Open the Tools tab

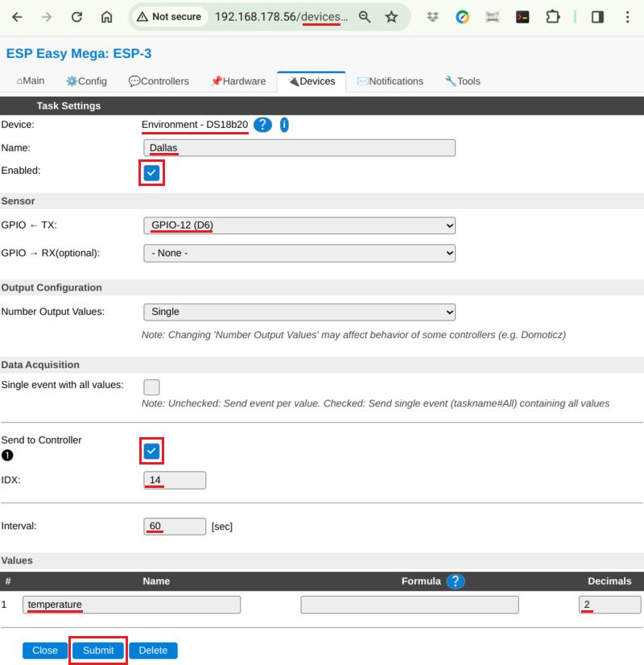tap(463, 81)
